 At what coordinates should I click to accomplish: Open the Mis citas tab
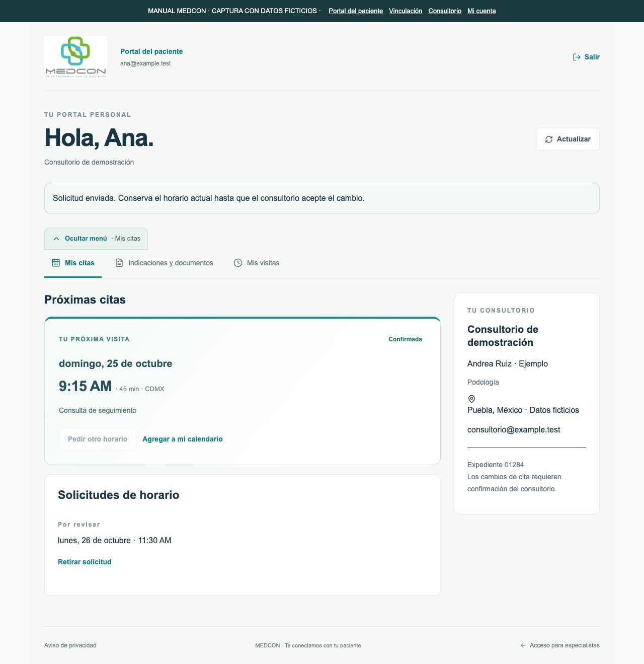point(73,263)
